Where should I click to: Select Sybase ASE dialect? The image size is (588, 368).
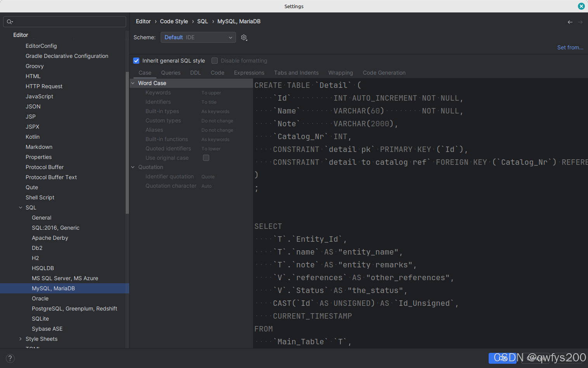coord(47,329)
